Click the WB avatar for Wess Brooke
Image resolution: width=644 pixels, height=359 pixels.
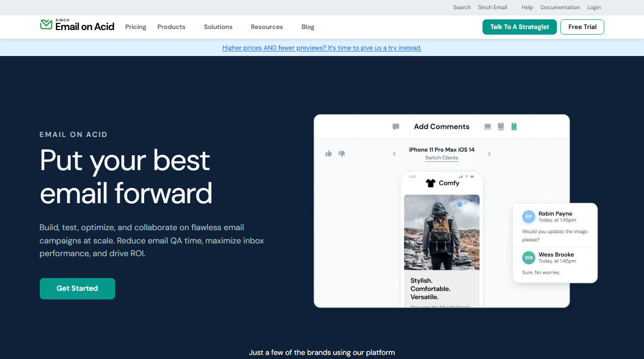coord(529,258)
